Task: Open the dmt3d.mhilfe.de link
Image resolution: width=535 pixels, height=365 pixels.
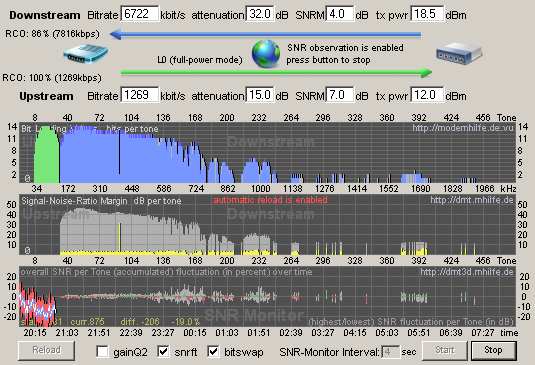Action: (467, 272)
